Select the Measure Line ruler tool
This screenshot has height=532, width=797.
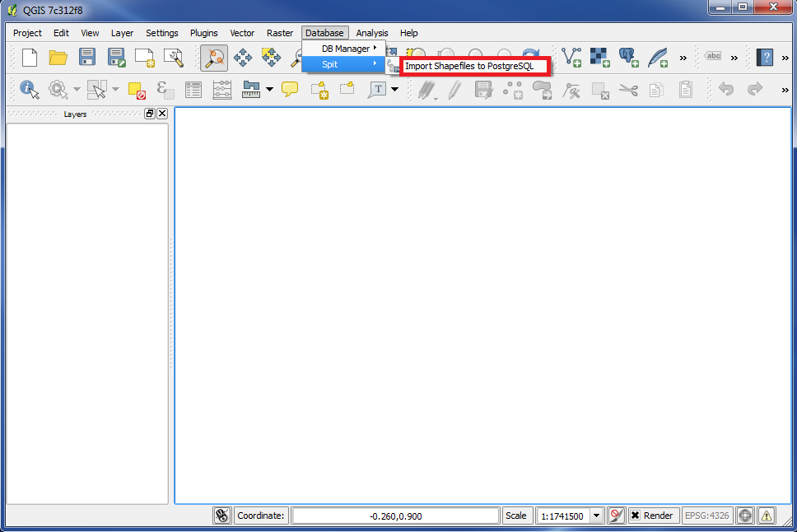coord(251,90)
